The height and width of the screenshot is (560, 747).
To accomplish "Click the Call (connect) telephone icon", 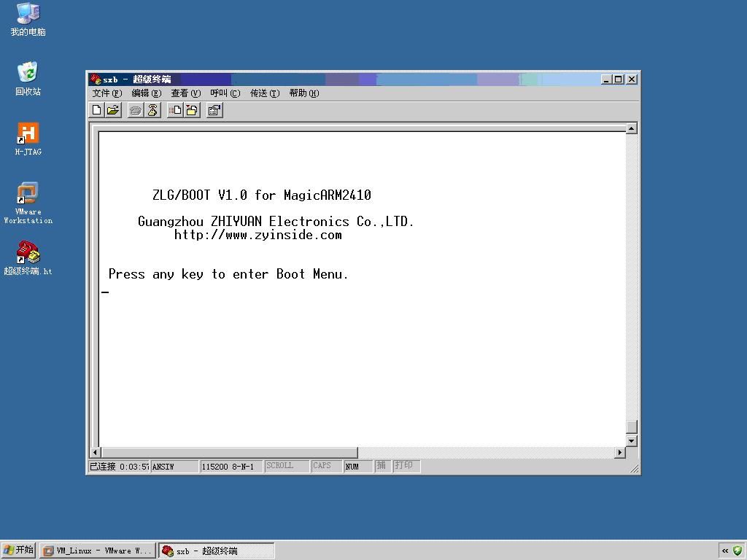I will tap(136, 111).
